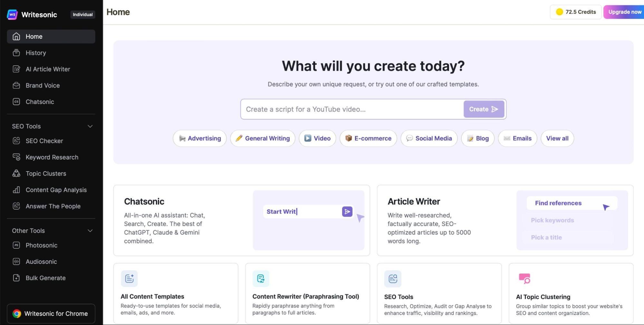Open Photosonic from sidebar
This screenshot has width=644, height=325.
51,245
